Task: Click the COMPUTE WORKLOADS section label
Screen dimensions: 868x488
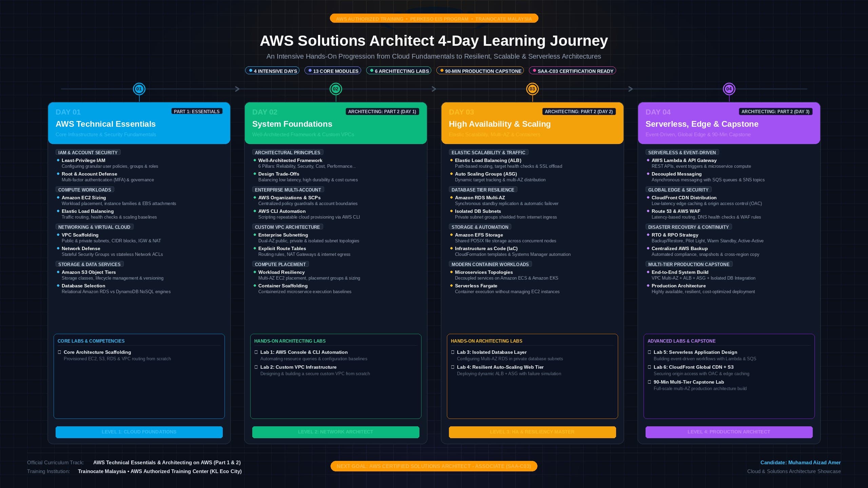Action: click(x=85, y=190)
